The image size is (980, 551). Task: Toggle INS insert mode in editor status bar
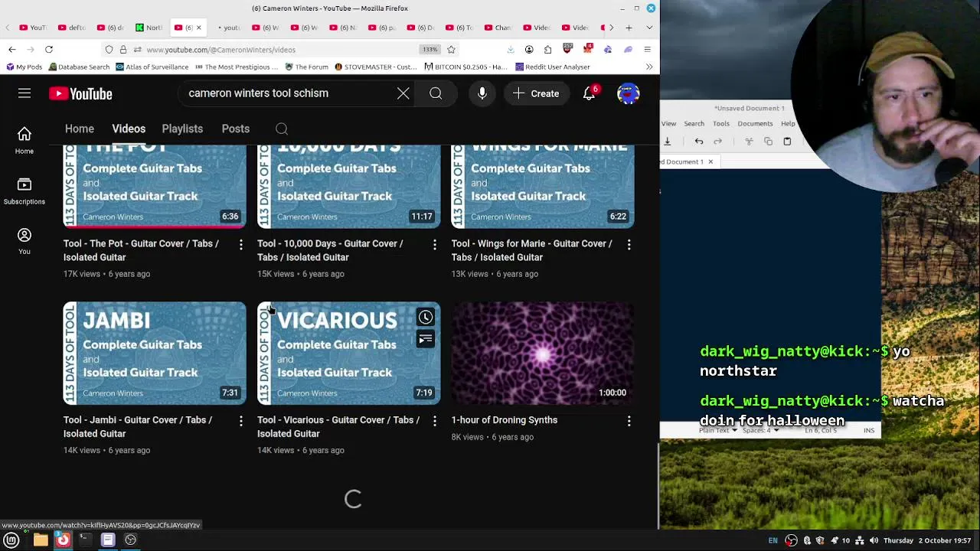coord(869,430)
